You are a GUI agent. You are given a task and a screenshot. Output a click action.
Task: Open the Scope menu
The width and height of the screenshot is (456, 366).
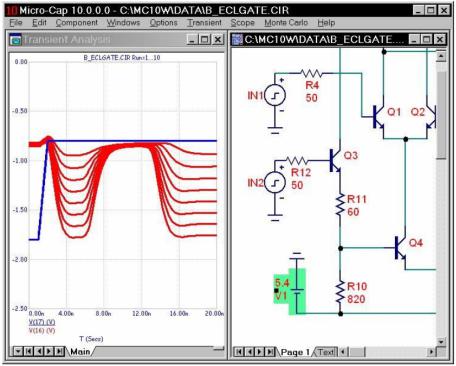coord(243,23)
